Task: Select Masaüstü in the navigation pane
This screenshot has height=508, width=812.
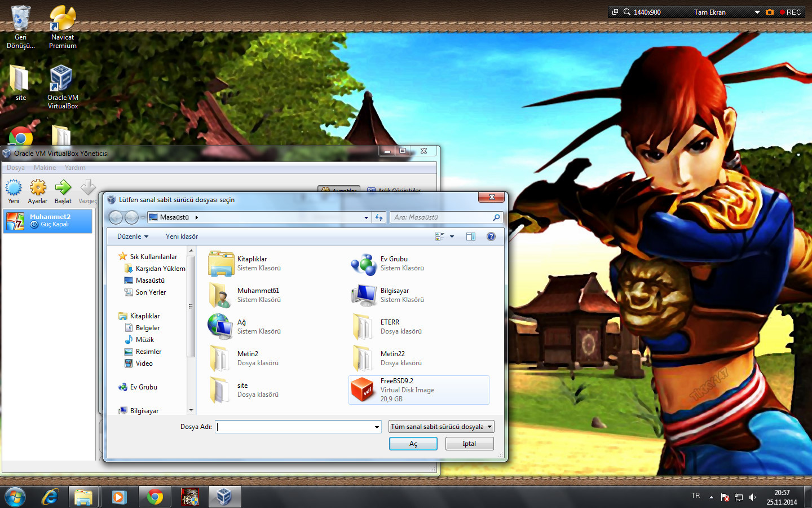Action: click(x=145, y=281)
